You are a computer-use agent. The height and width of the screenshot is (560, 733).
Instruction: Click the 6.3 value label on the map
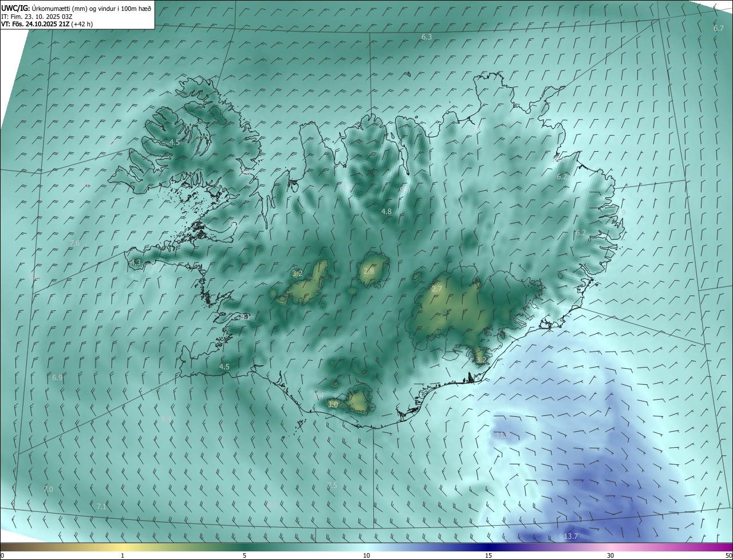pyautogui.click(x=427, y=37)
